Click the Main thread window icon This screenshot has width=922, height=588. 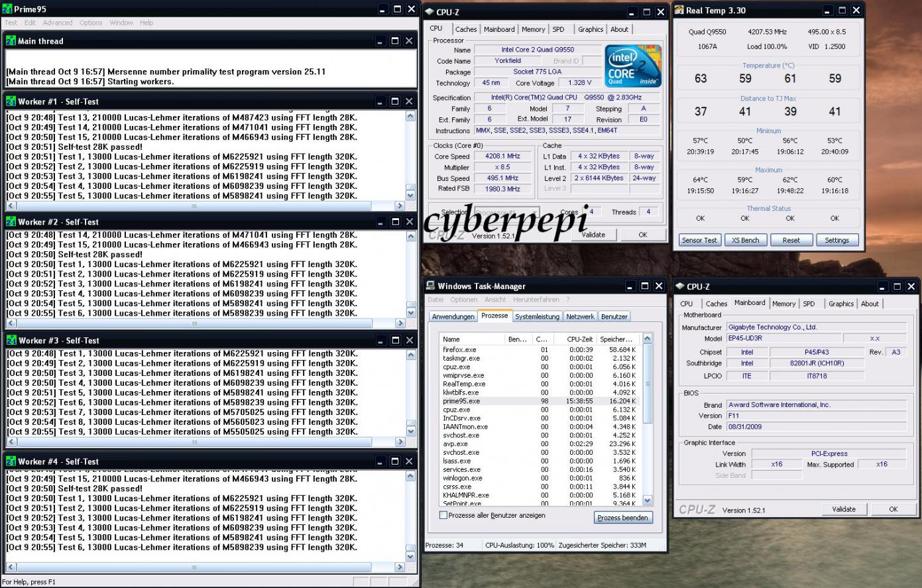[11, 40]
